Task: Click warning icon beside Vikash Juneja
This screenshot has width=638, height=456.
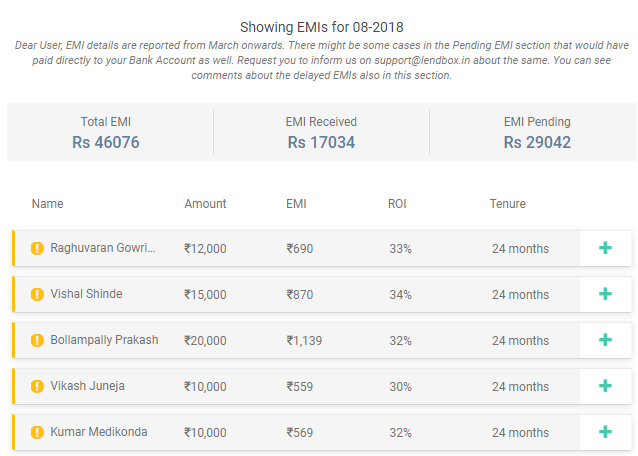Action: [x=37, y=386]
